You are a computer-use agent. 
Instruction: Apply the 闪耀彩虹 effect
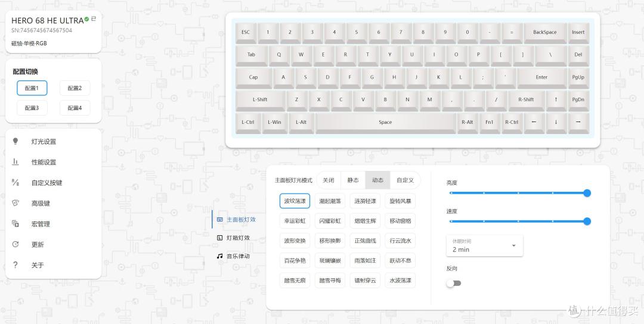point(330,220)
